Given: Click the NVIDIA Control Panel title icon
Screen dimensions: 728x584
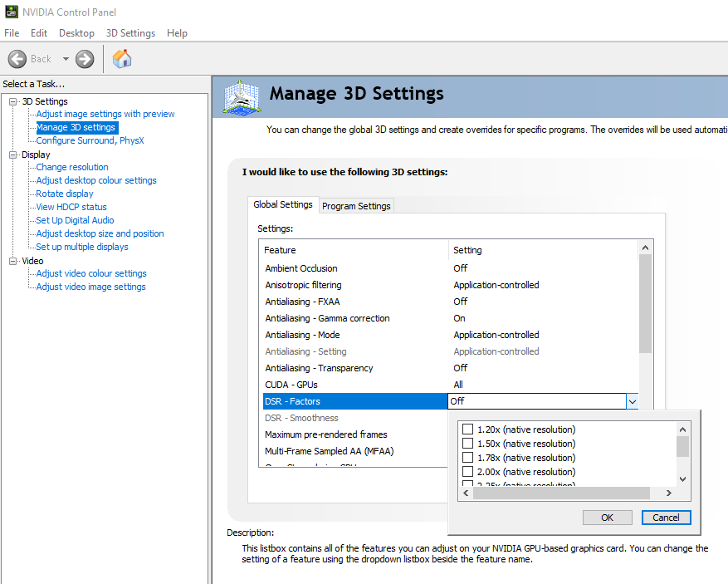Looking at the screenshot, I should (12, 12).
